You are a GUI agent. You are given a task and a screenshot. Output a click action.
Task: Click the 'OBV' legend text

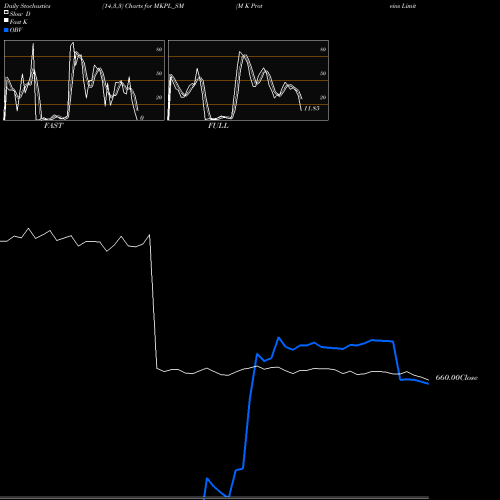point(16,30)
